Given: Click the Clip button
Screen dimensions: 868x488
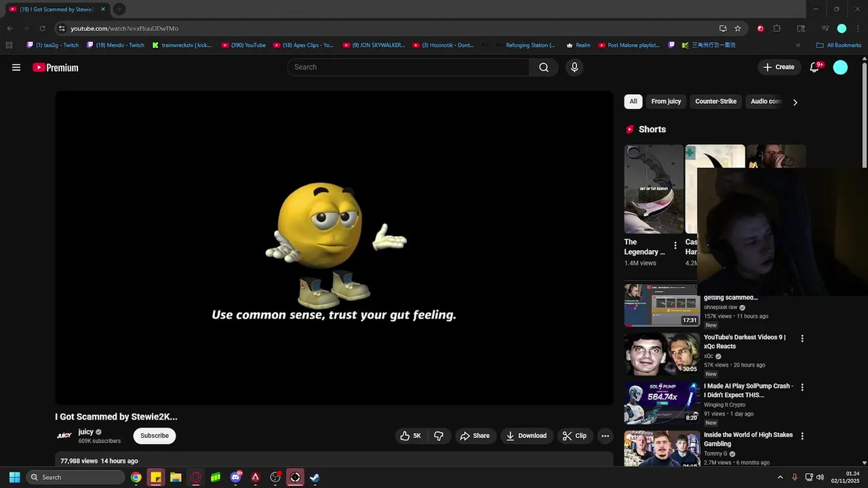Looking at the screenshot, I should (574, 436).
